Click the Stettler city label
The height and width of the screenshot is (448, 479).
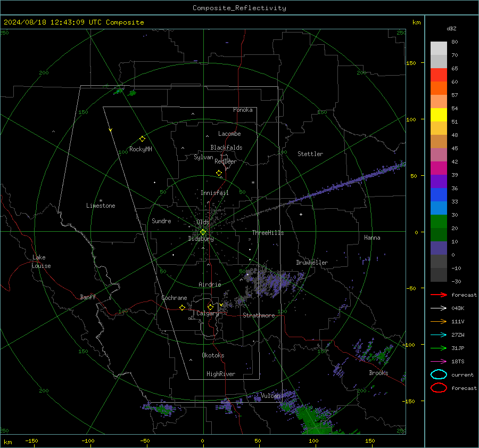pos(310,154)
